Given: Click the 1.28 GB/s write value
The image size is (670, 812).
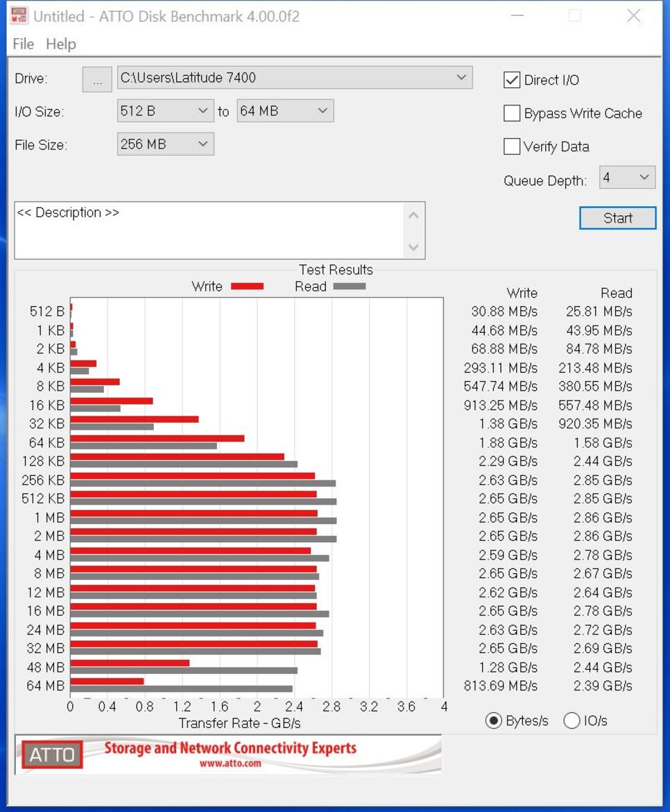Looking at the screenshot, I should (x=508, y=667).
